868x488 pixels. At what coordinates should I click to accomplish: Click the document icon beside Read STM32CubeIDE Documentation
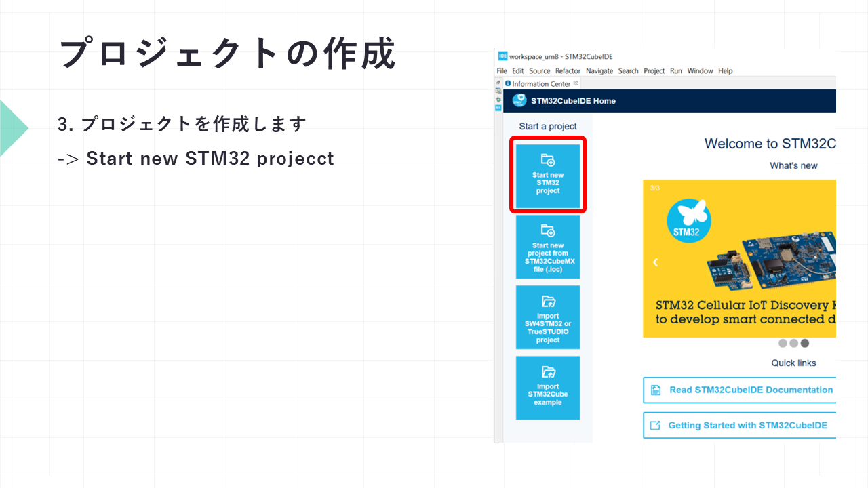point(656,390)
